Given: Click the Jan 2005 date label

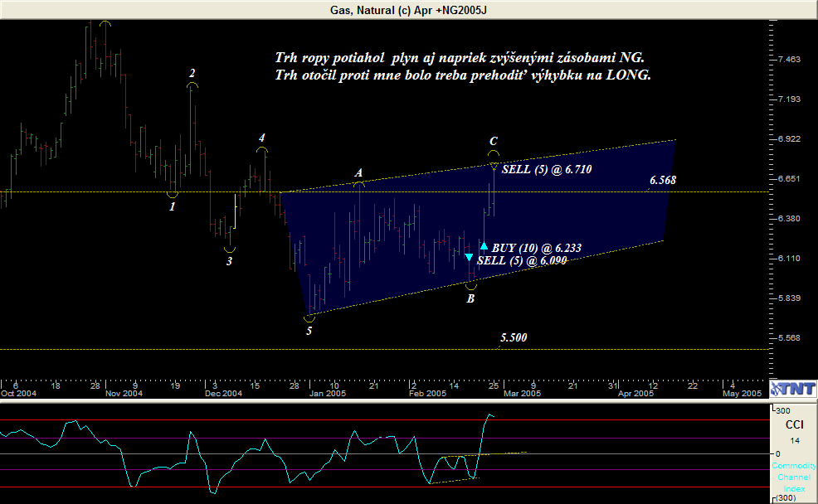Looking at the screenshot, I should (x=328, y=394).
